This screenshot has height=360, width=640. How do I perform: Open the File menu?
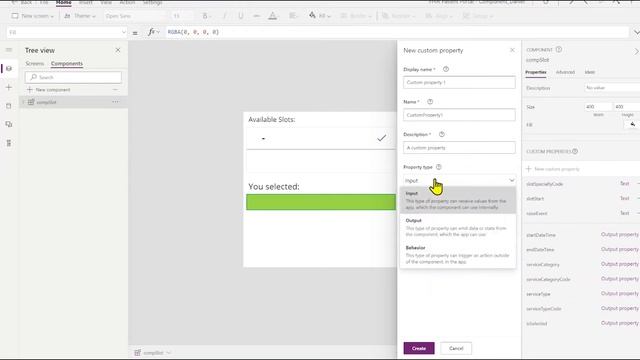pos(44,2)
